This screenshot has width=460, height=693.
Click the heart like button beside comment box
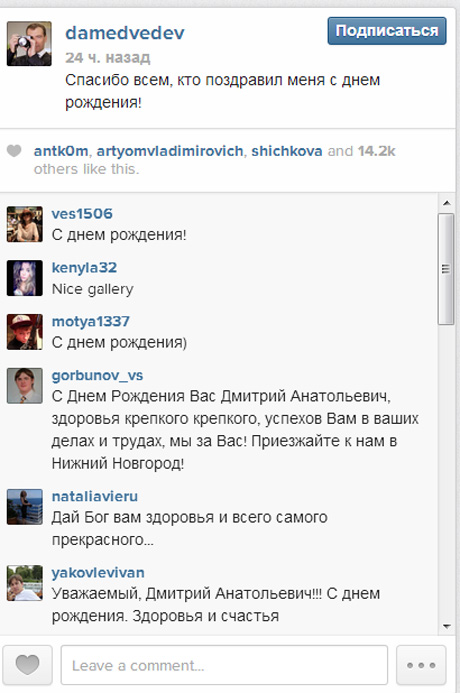pyautogui.click(x=27, y=665)
